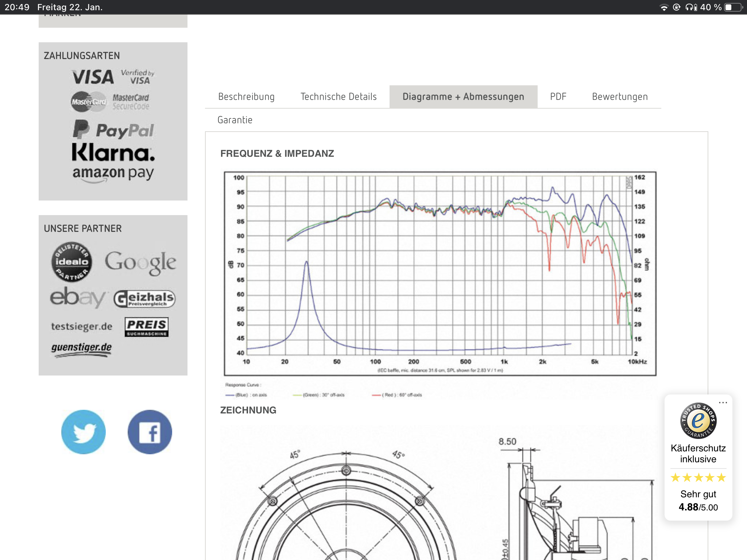Open the guenstiger.de partner logo
This screenshot has width=747, height=560.
(81, 349)
